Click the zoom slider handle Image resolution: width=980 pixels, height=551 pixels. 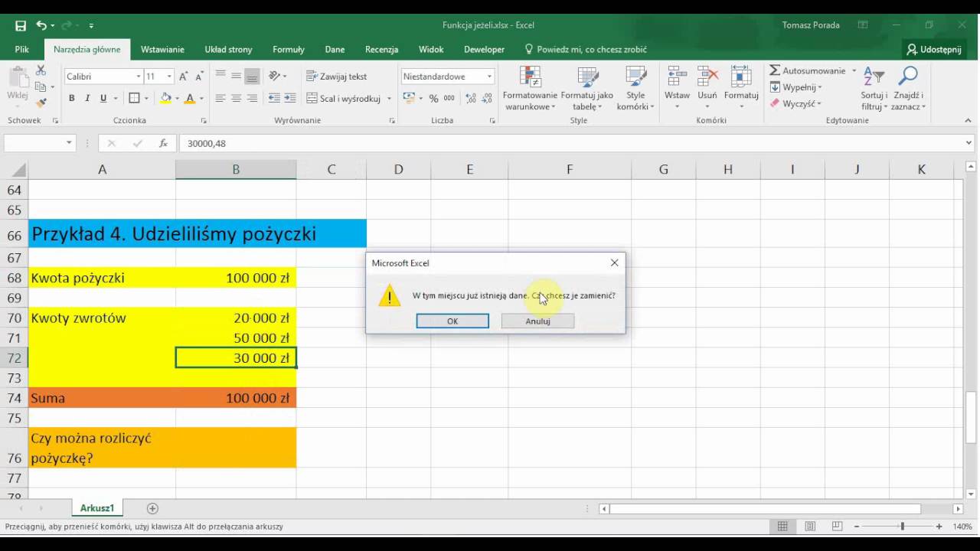(x=902, y=527)
